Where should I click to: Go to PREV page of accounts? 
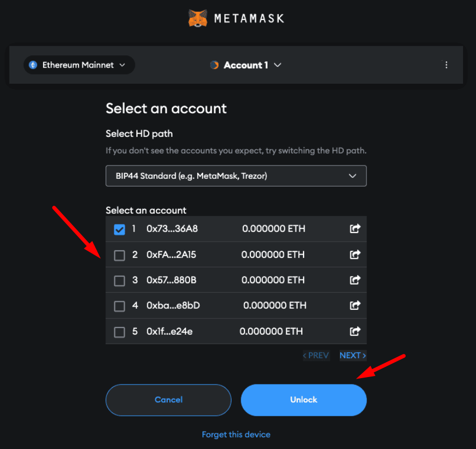316,355
